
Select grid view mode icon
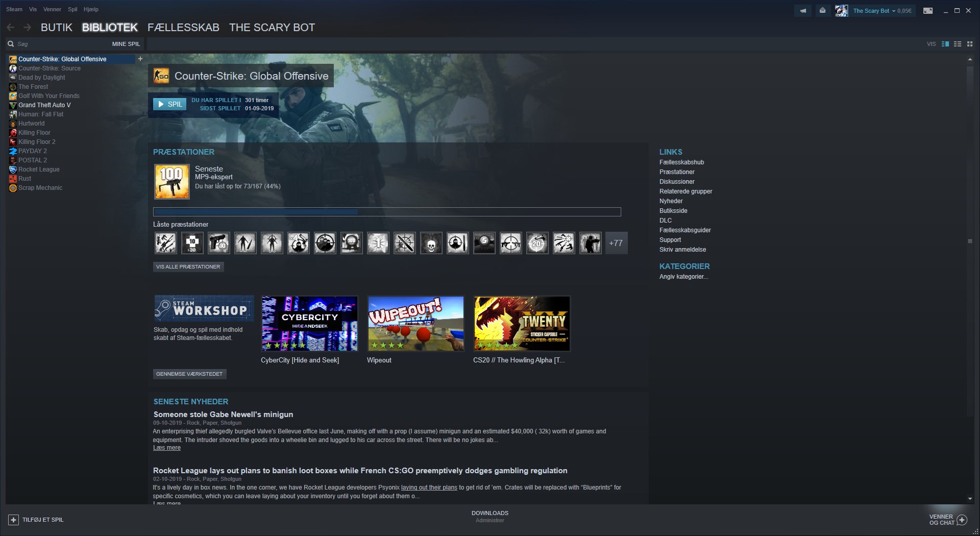click(x=970, y=44)
